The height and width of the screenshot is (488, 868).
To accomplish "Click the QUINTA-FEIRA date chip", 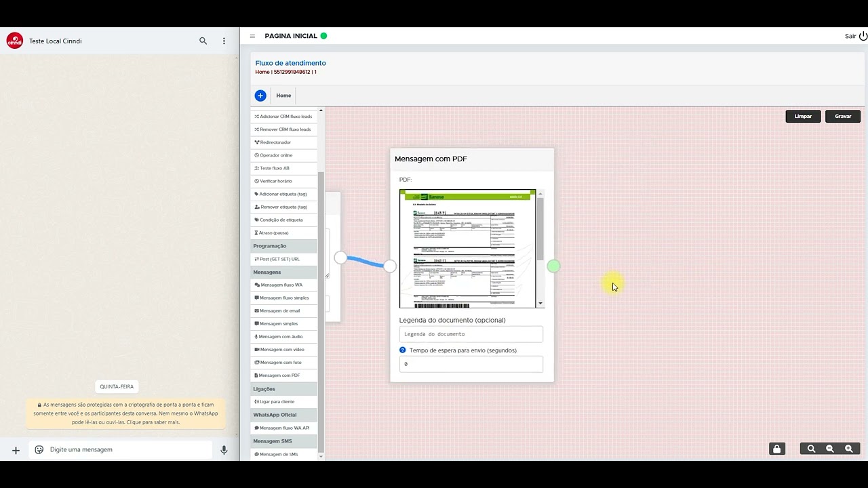I will [117, 386].
